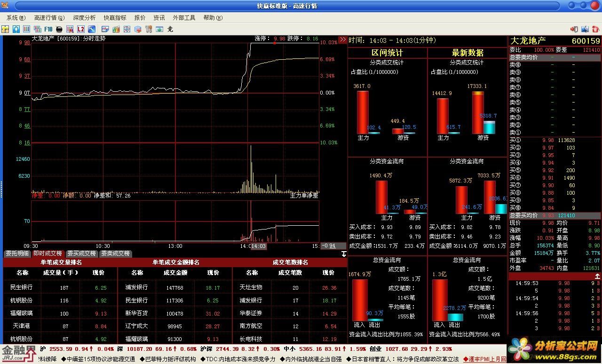Click the wrench and screwdriver tools icon

(x=149, y=29)
